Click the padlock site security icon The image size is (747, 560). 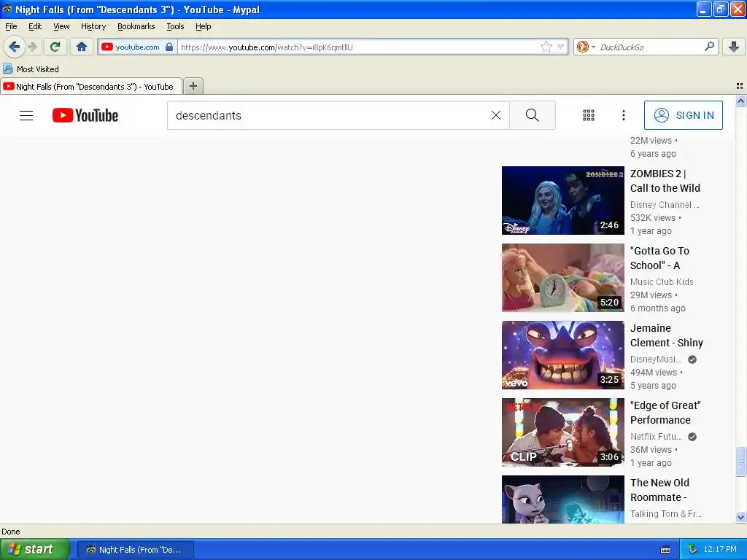pos(169,47)
